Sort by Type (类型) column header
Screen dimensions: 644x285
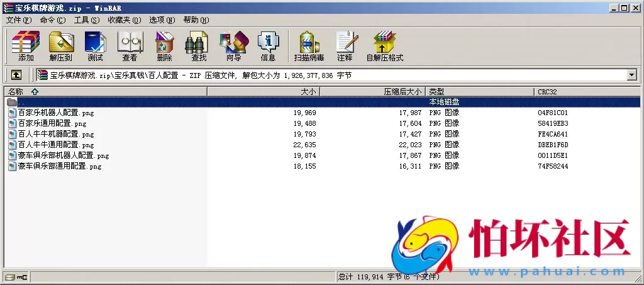480,92
